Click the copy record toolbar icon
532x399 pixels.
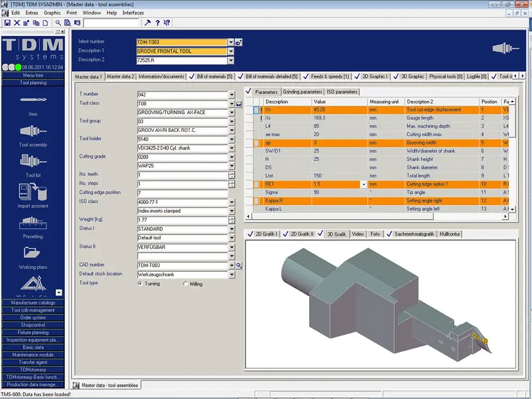[x=36, y=23]
